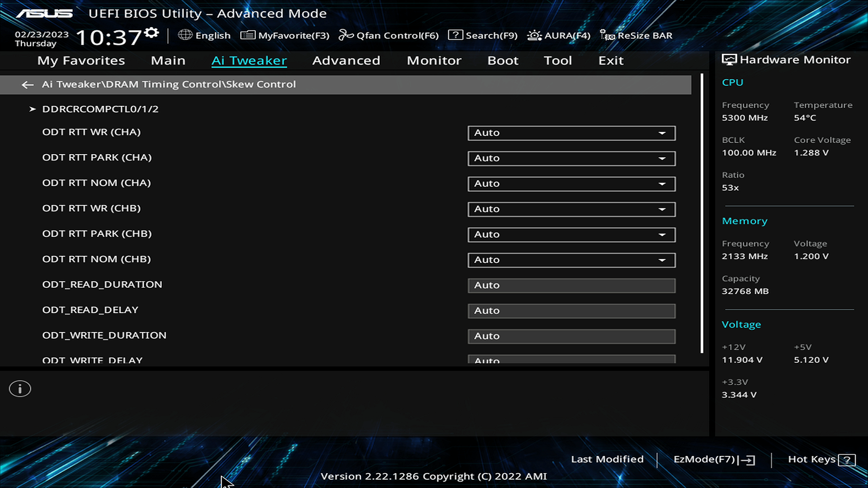Open the Hot Keys question mark icon
The image size is (868, 488).
[x=846, y=460]
